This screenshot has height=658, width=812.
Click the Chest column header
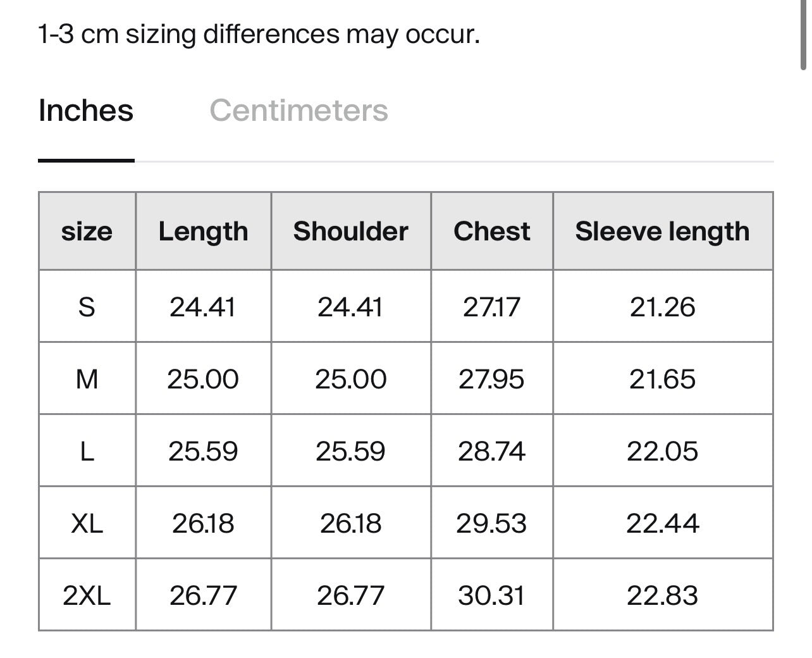tap(492, 232)
